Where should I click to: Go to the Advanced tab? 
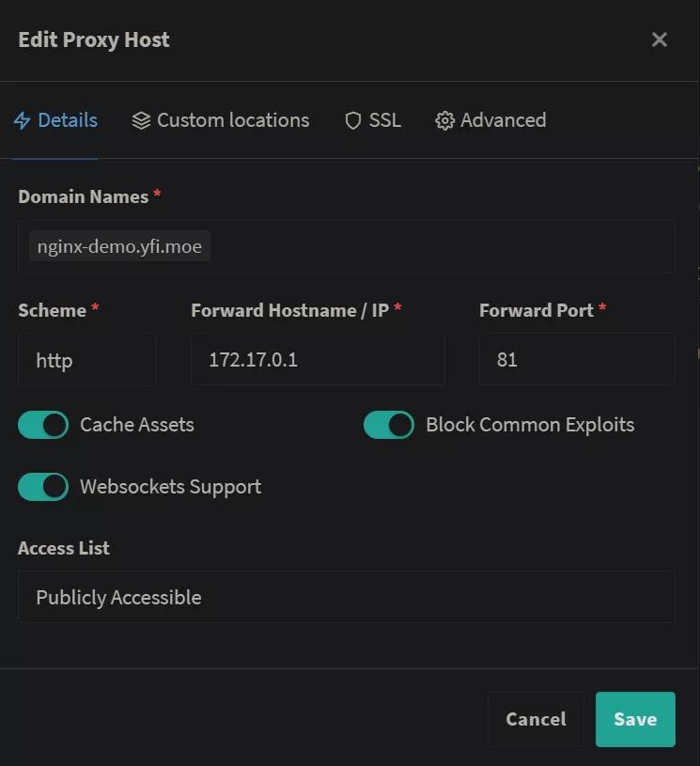point(490,120)
